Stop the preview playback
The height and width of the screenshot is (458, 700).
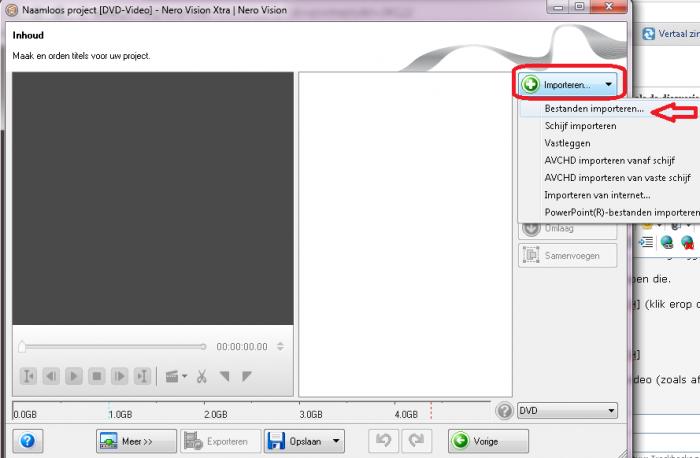click(96, 376)
